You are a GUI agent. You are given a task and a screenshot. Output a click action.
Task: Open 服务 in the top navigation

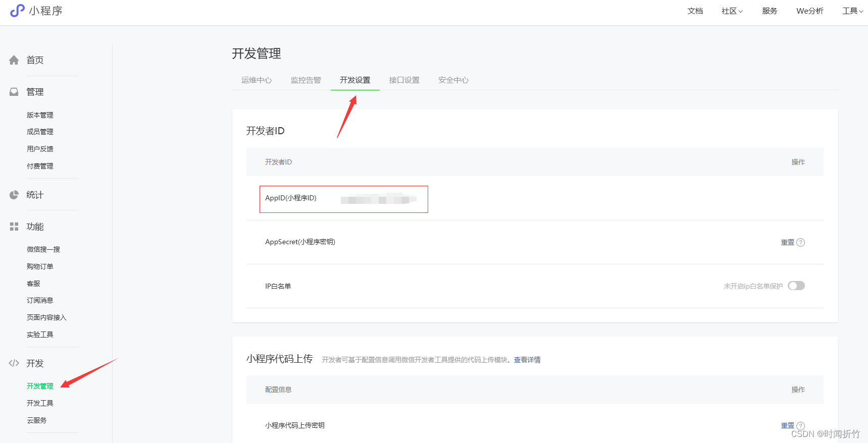(770, 11)
